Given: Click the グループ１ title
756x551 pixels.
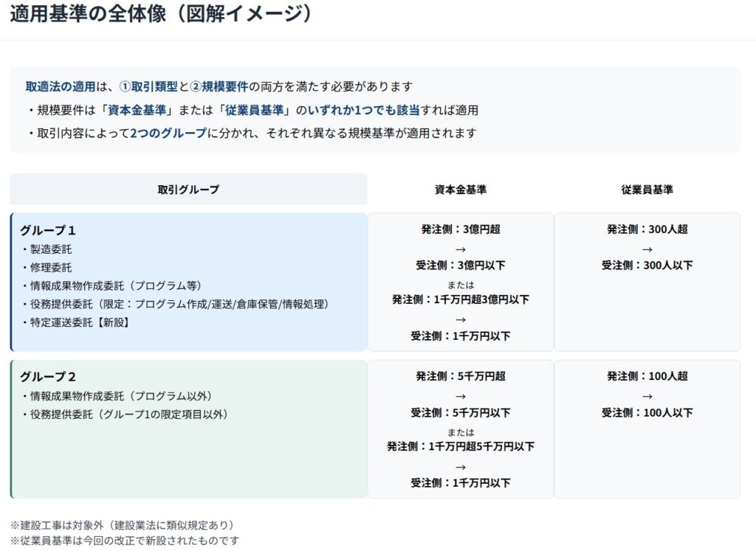Looking at the screenshot, I should (x=48, y=230).
